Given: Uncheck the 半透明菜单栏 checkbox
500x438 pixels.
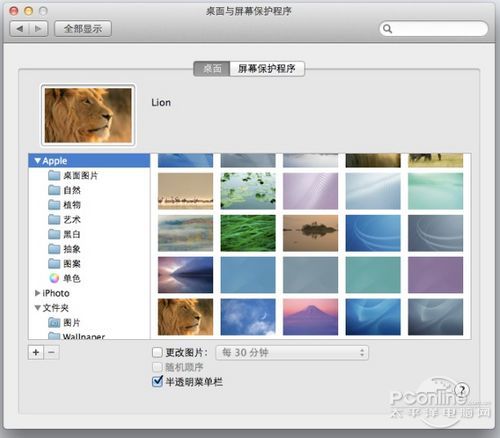Looking at the screenshot, I should pyautogui.click(x=157, y=381).
